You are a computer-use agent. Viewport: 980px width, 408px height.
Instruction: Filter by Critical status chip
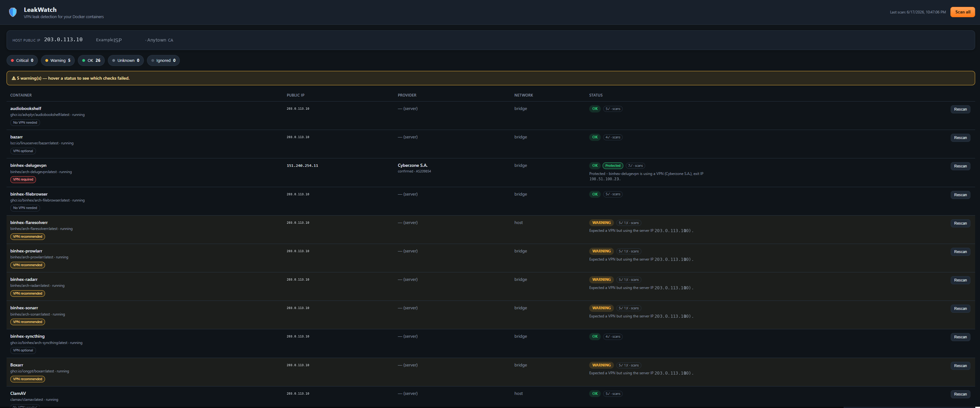22,61
